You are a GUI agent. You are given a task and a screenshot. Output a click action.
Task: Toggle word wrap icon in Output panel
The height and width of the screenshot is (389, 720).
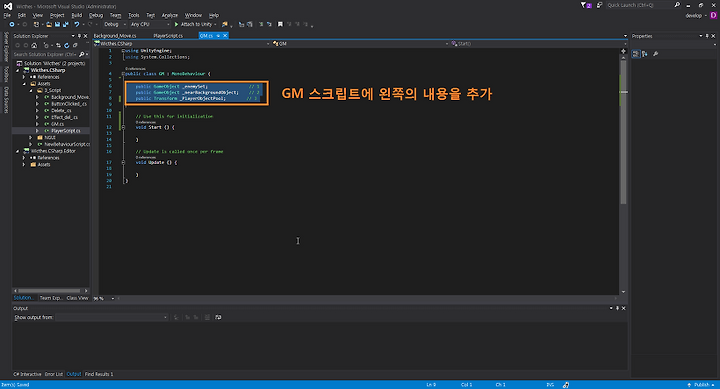(218, 317)
